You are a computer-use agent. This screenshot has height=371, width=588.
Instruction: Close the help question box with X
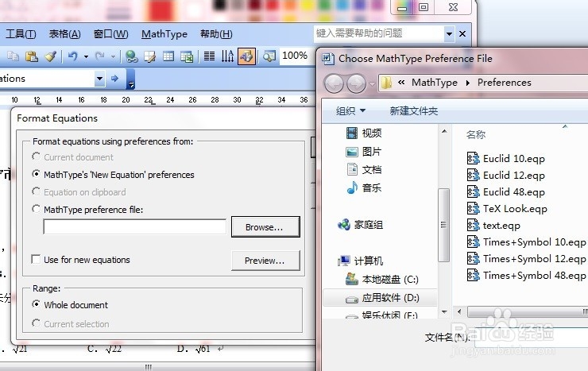tap(462, 34)
